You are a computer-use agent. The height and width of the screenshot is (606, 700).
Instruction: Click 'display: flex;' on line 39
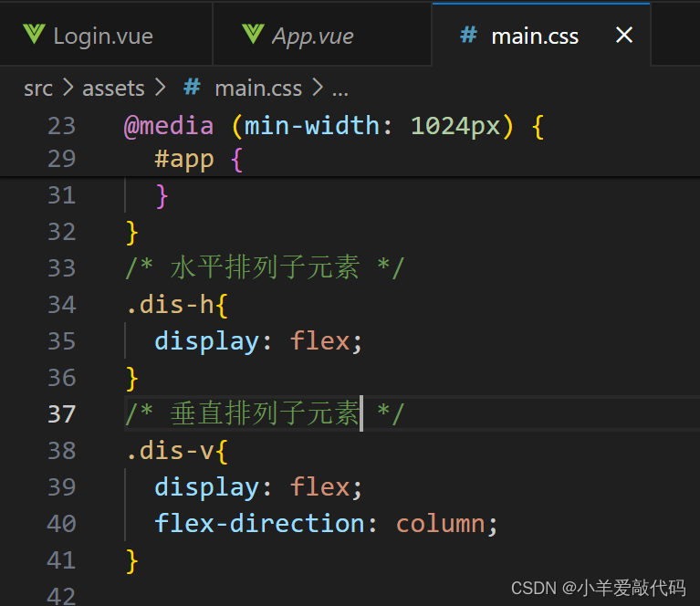pyautogui.click(x=258, y=487)
